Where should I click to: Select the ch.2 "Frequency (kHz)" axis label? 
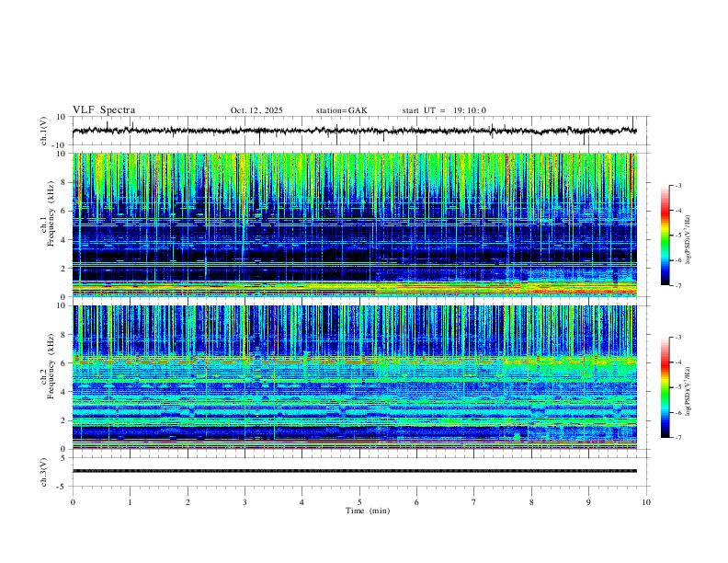[51, 365]
